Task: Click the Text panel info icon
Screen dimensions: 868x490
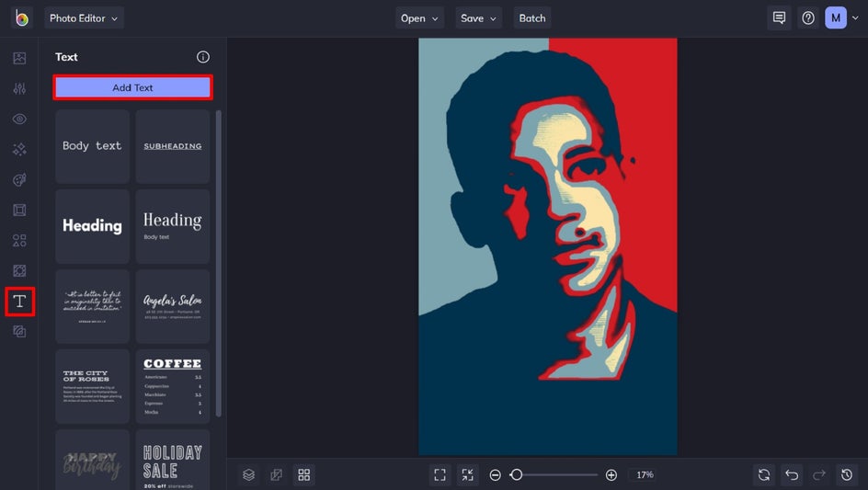Action: [x=203, y=57]
